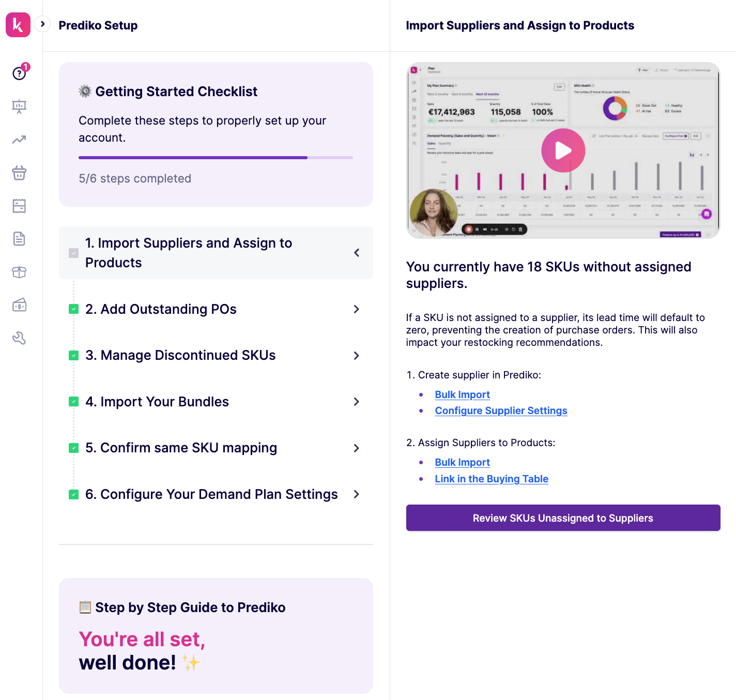The width and height of the screenshot is (736, 700).
Task: Expand Configure Your Demand Plan Settings chevron
Action: [x=357, y=494]
